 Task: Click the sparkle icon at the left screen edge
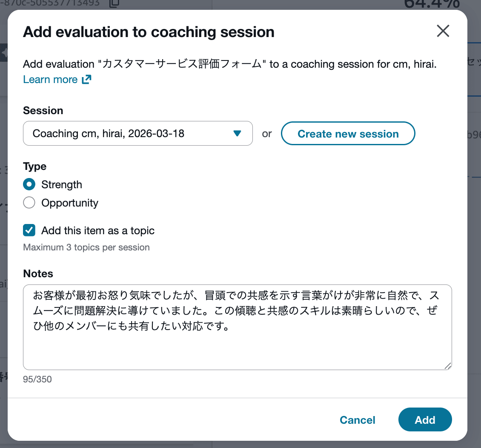click(4, 53)
